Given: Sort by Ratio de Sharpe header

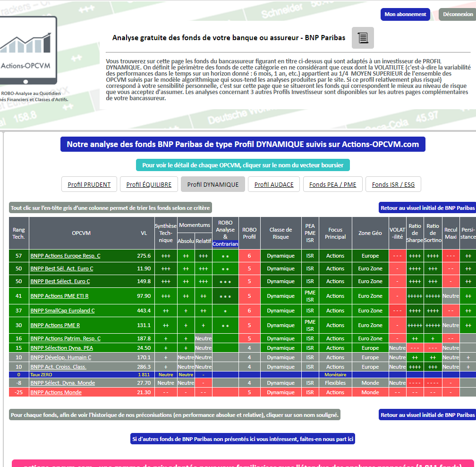Looking at the screenshot, I should (x=415, y=233).
